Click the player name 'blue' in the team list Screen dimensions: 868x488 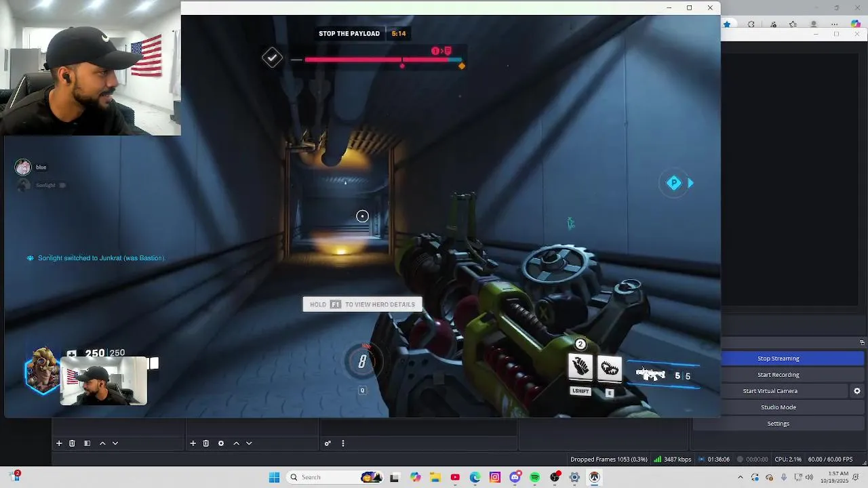coord(41,167)
